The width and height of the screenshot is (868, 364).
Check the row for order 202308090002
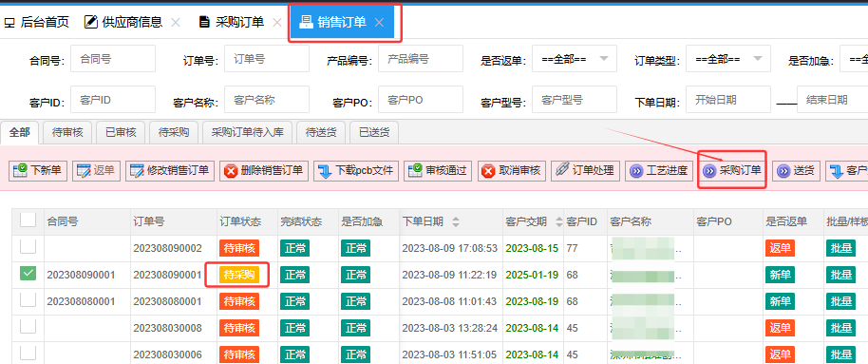click(x=28, y=246)
